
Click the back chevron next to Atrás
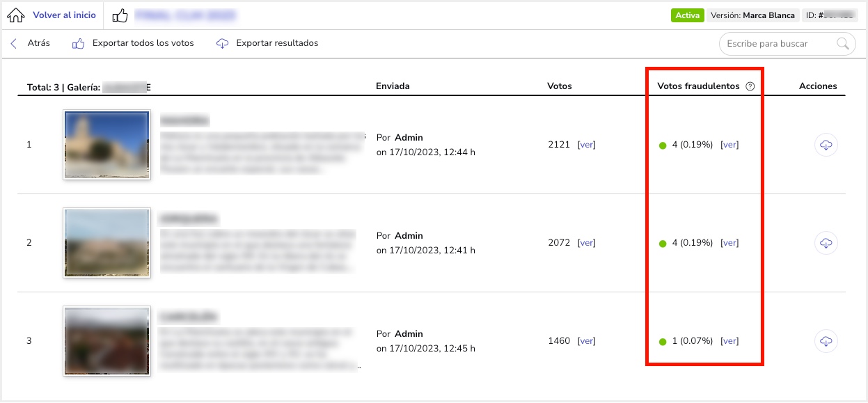13,43
